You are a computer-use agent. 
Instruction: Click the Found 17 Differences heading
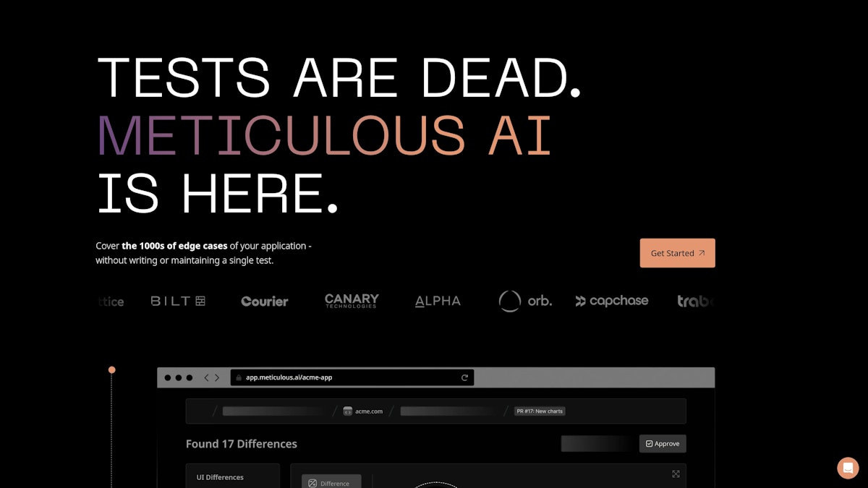coord(242,444)
